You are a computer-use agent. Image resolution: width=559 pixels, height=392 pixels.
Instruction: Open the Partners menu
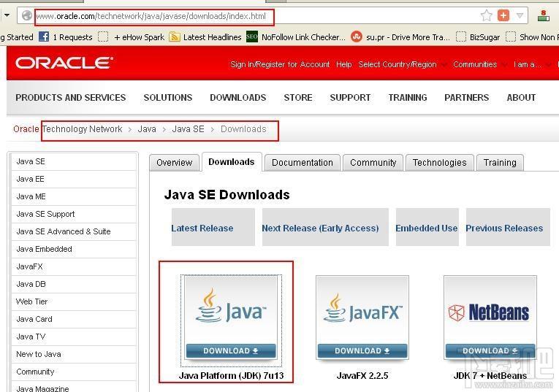[x=466, y=98]
